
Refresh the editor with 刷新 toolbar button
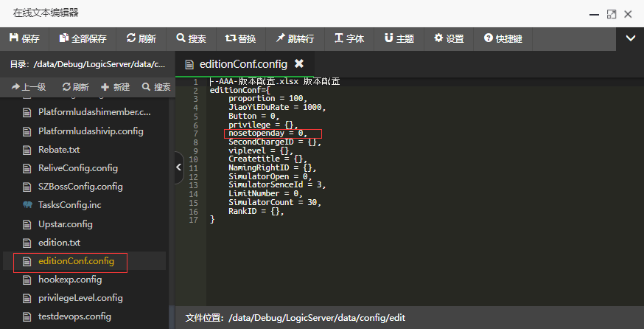[x=141, y=38]
